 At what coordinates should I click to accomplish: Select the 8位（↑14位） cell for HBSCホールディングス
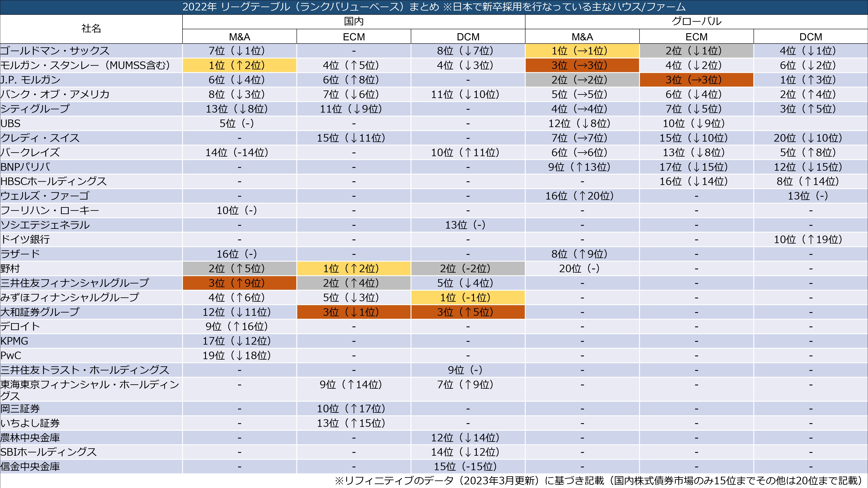tap(810, 182)
